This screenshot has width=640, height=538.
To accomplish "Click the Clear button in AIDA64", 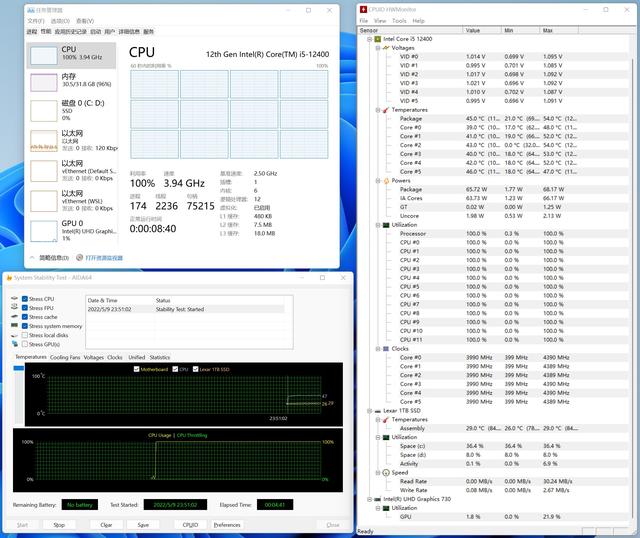I will [x=106, y=525].
